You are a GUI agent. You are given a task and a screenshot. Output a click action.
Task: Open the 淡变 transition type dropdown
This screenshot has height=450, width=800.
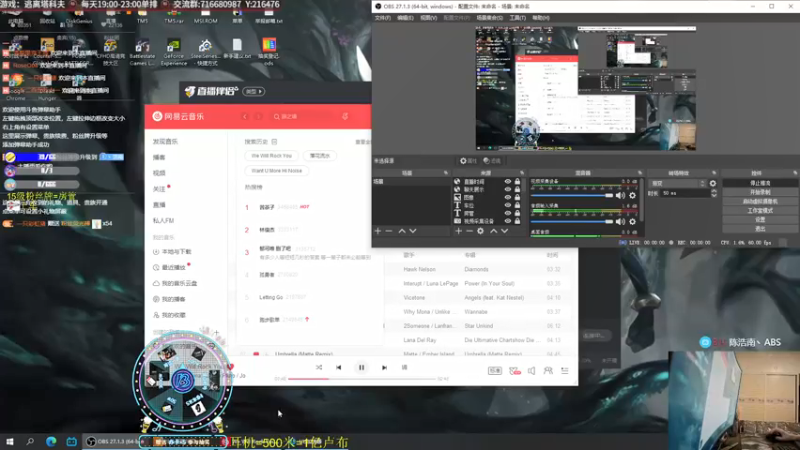click(x=678, y=183)
